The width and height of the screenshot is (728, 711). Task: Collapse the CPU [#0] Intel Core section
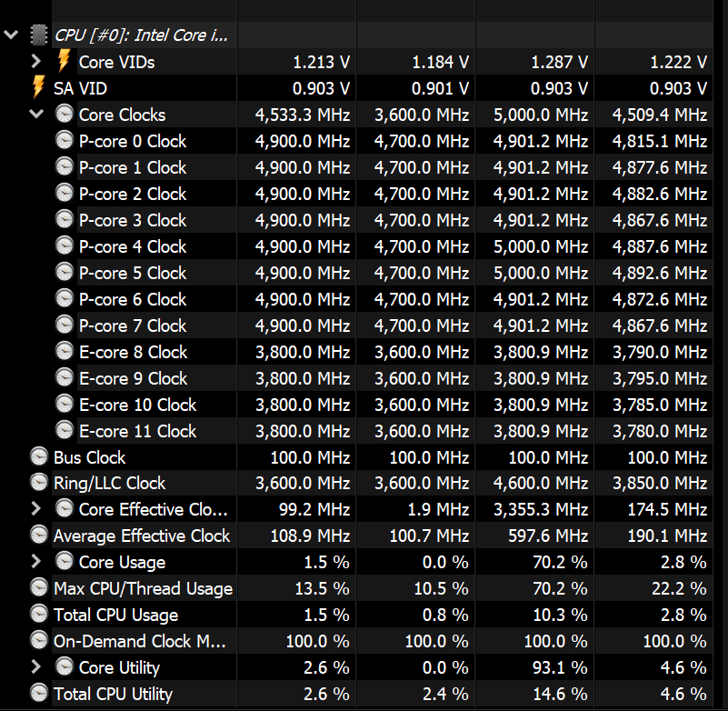[x=11, y=35]
